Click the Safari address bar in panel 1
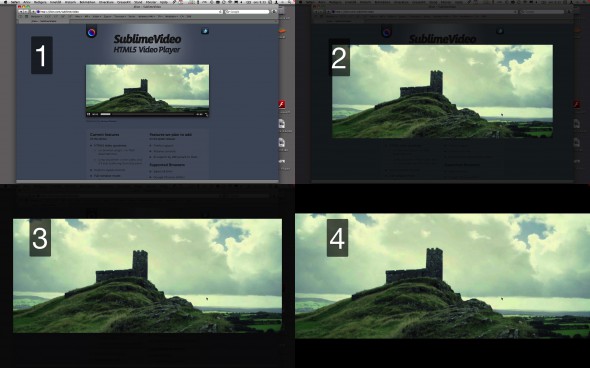The image size is (590, 368). [129, 12]
